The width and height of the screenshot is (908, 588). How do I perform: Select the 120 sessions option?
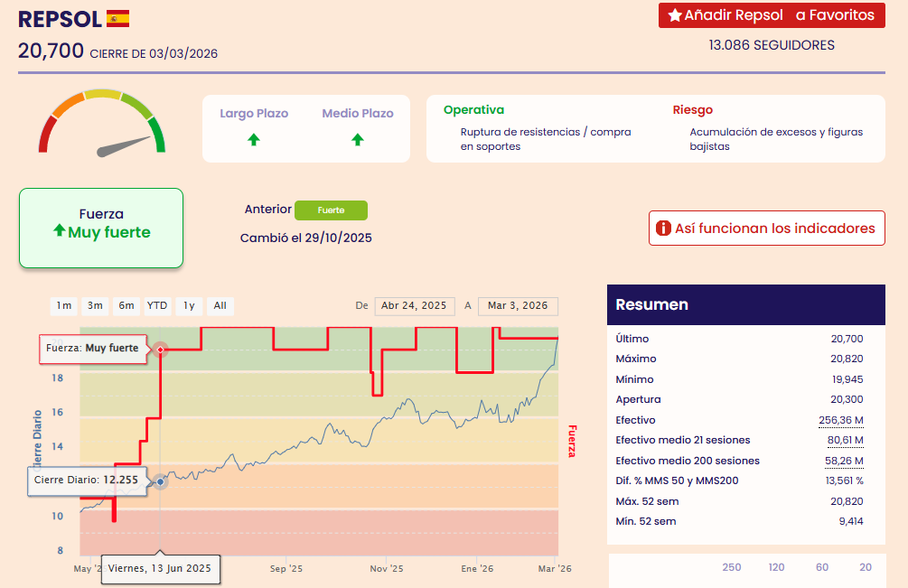(777, 567)
